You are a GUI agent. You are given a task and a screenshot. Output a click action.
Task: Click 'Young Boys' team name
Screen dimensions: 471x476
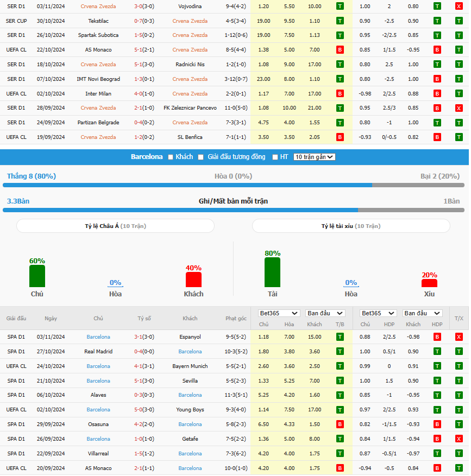(x=190, y=410)
